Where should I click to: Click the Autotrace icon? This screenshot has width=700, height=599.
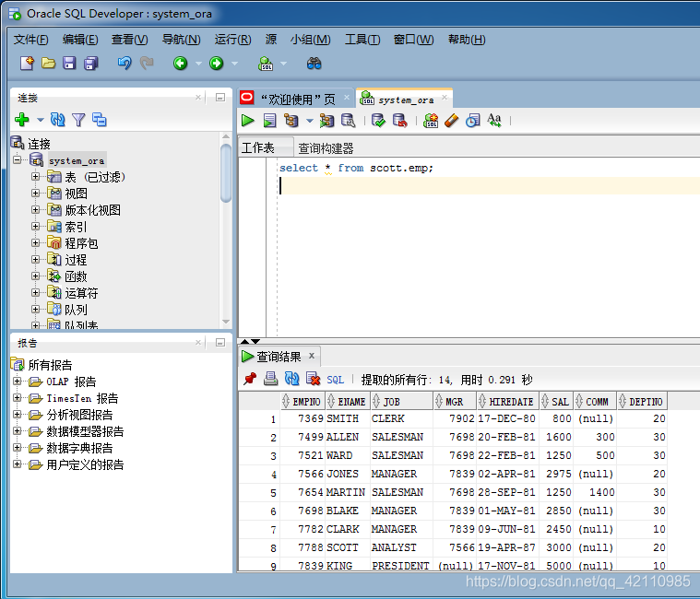coord(326,121)
